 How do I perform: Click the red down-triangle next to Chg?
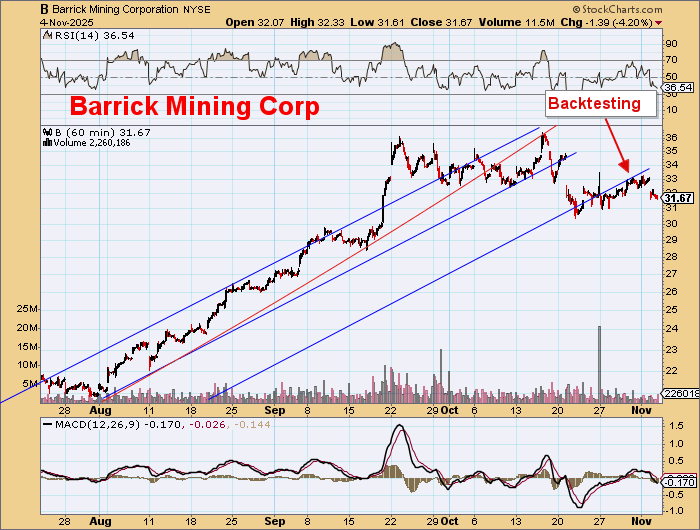[659, 23]
